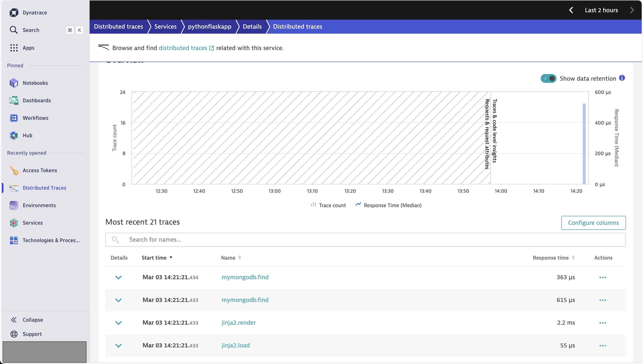This screenshot has height=364, width=643.
Task: Open the Apps launcher
Action: tap(28, 48)
